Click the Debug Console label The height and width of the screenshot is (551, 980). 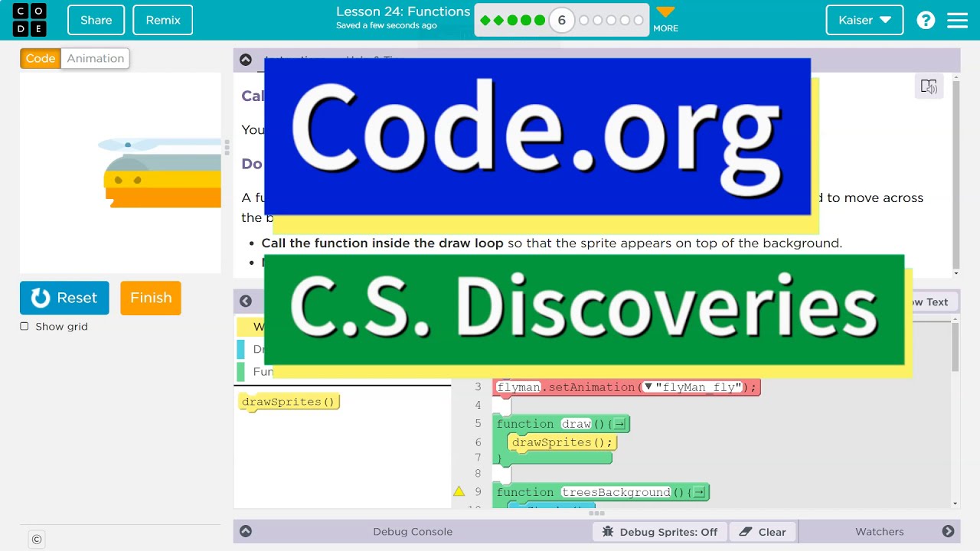(x=413, y=532)
